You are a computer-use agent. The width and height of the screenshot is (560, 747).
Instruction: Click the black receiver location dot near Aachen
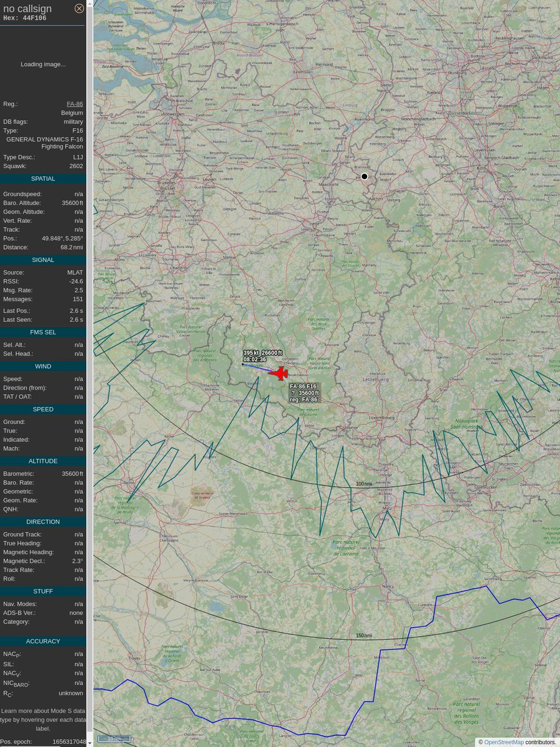(364, 176)
